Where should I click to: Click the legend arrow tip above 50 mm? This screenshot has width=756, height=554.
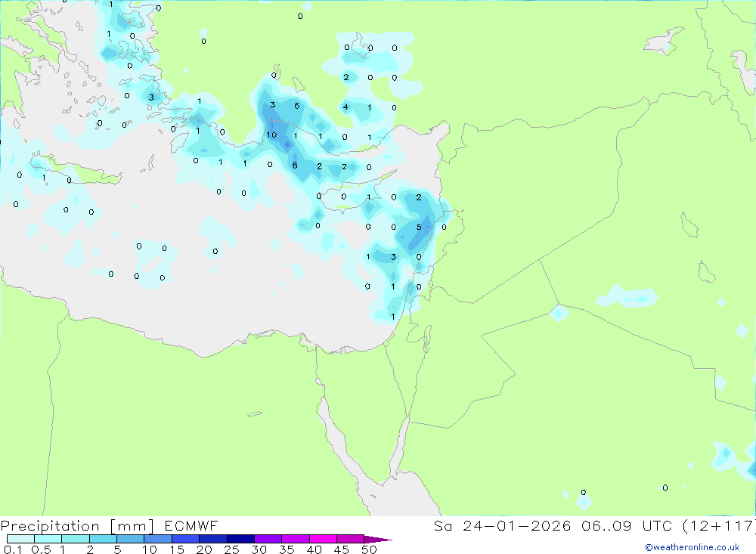377,539
